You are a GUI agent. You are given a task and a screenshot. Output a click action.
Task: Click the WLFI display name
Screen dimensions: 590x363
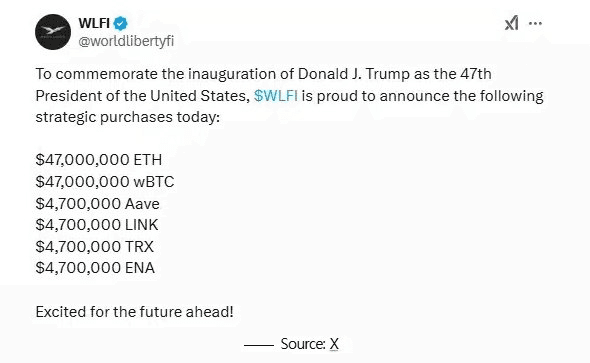click(94, 23)
